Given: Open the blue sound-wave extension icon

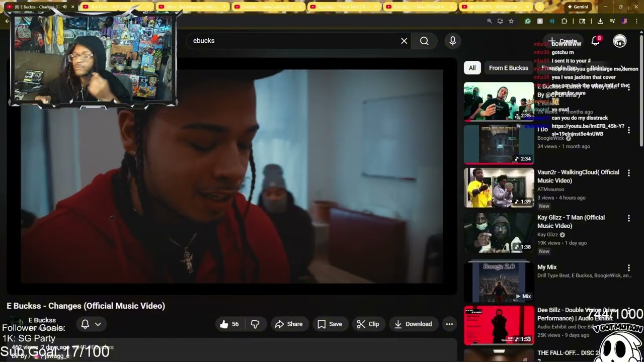Looking at the screenshot, I should coord(552,21).
